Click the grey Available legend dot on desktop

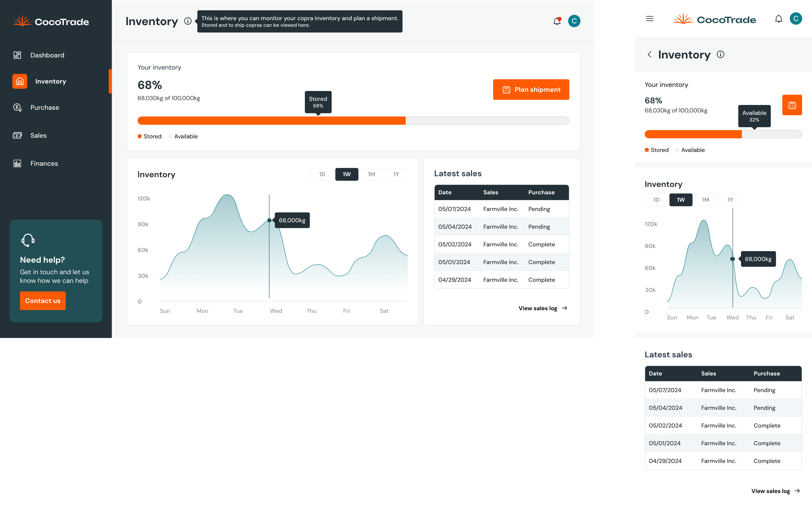point(170,136)
